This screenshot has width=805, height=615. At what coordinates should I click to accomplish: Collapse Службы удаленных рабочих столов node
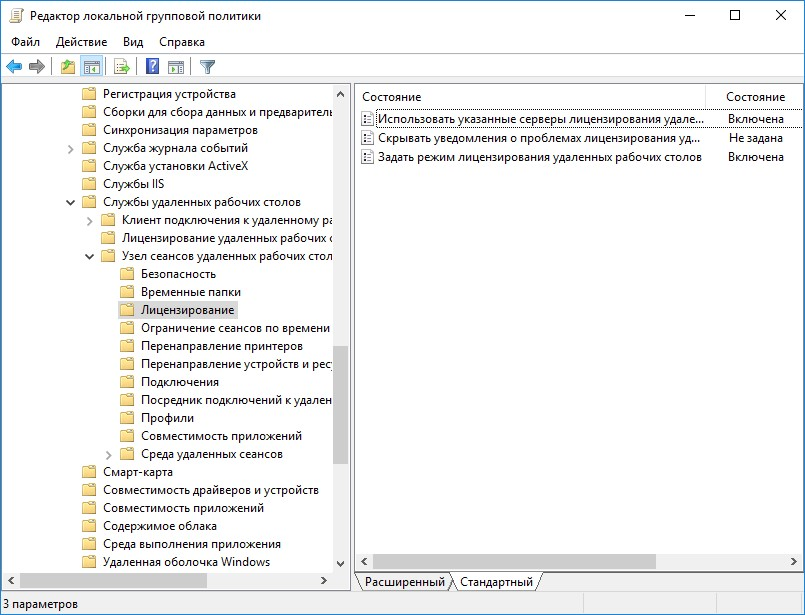[x=70, y=202]
